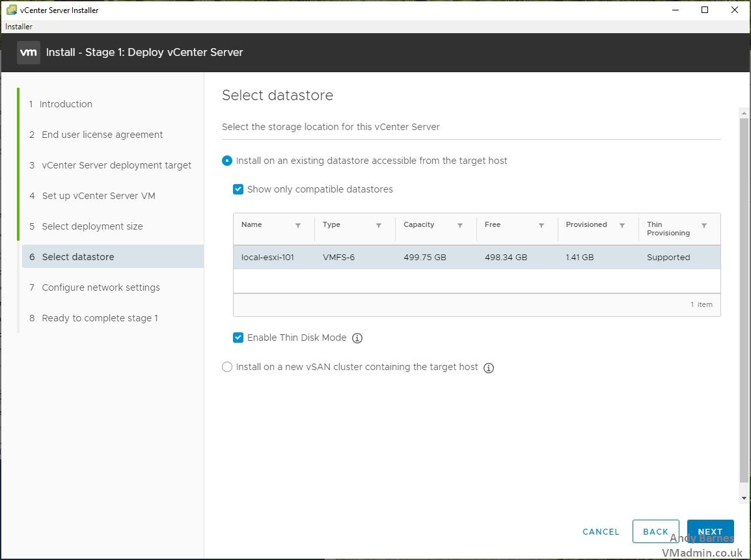
Task: Show info for Enable Thin Disk Mode
Action: [x=357, y=338]
